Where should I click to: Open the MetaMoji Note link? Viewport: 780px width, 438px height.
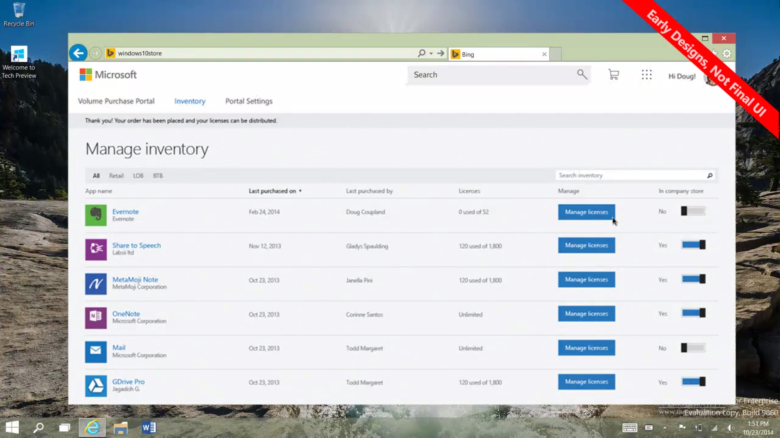point(135,280)
